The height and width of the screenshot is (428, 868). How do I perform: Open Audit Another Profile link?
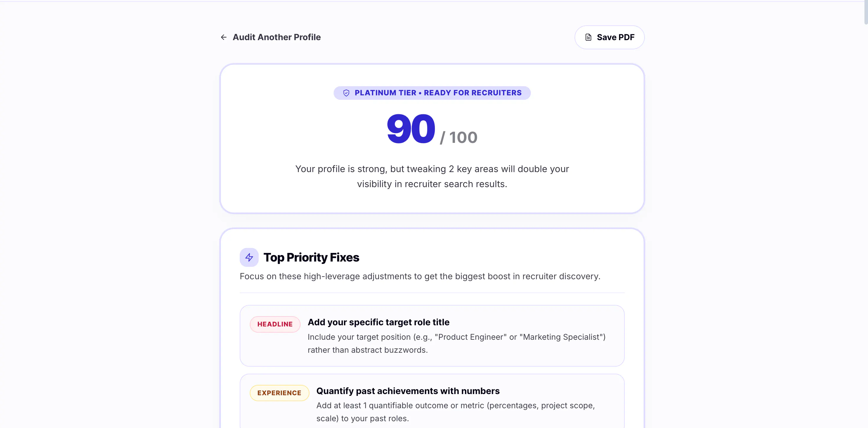point(270,37)
